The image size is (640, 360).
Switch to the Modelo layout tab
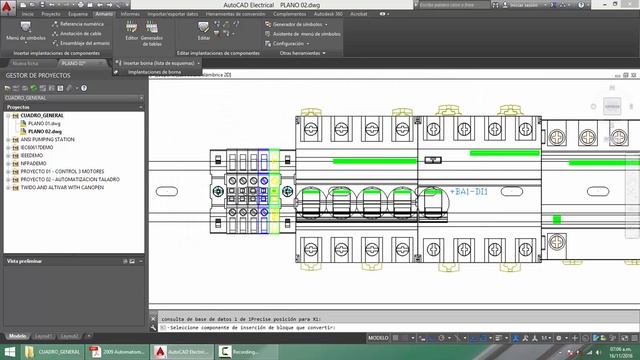(18, 336)
